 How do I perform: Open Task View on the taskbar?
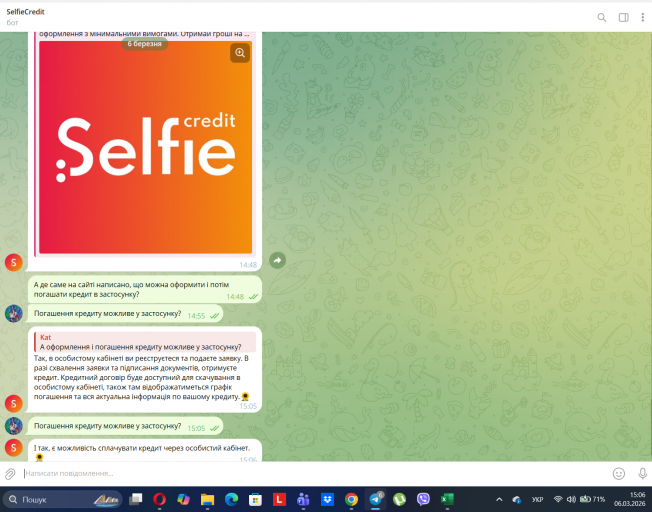click(x=136, y=499)
